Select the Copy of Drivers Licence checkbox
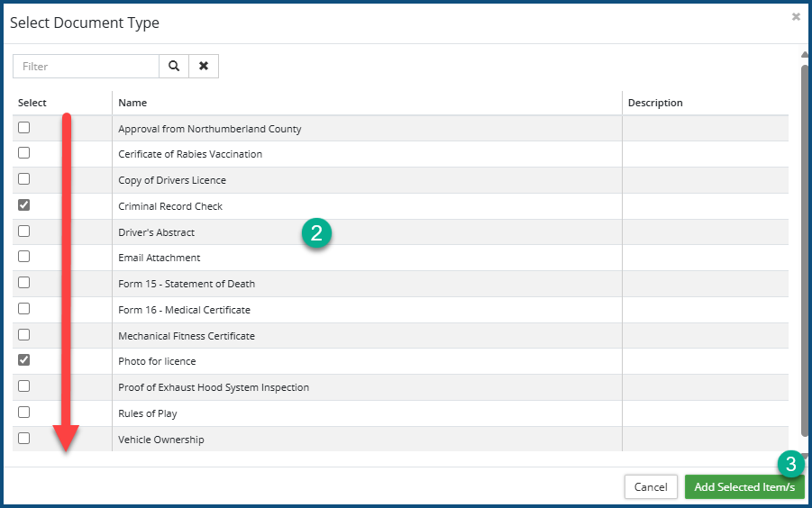Image resolution: width=812 pixels, height=508 pixels. pos(24,179)
